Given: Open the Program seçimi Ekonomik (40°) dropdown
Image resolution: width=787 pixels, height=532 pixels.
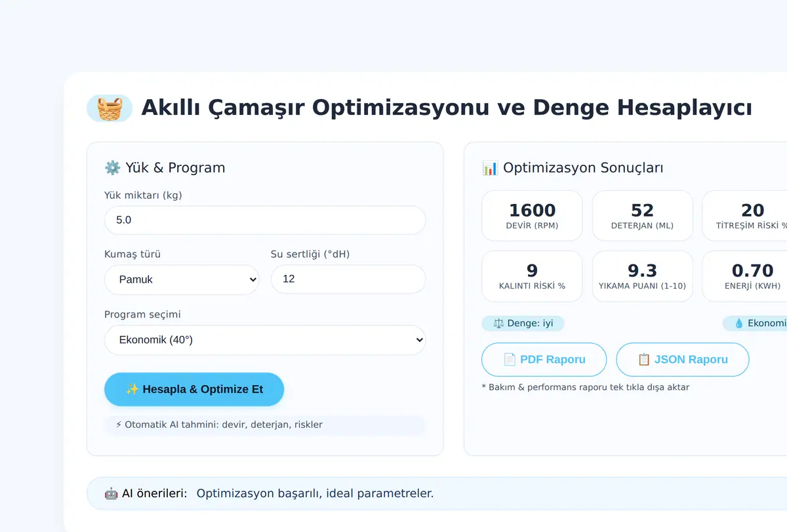Looking at the screenshot, I should tap(265, 340).
